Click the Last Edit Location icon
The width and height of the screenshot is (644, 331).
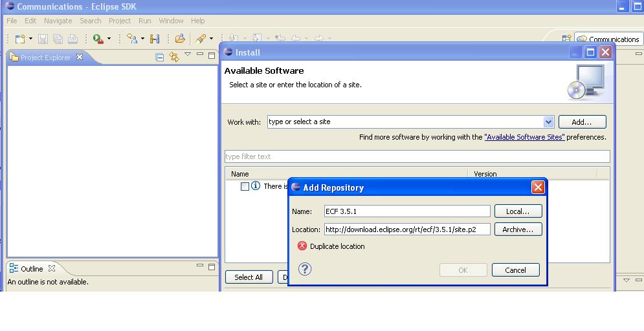pos(280,39)
